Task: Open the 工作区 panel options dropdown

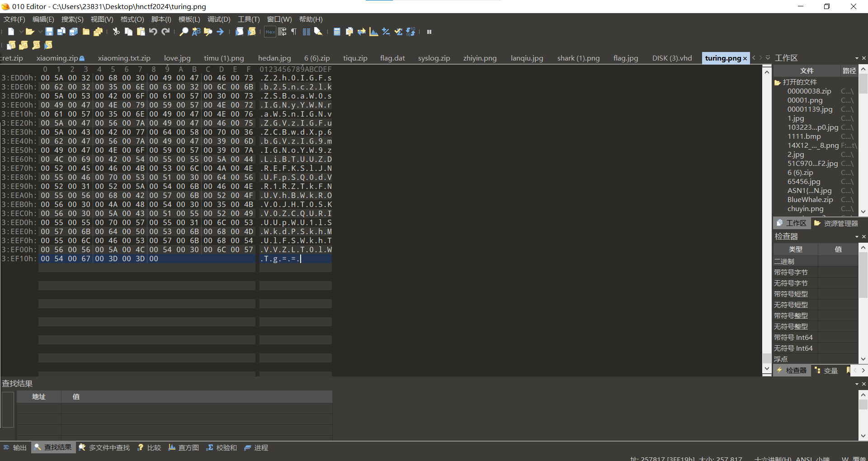Action: 857,58
